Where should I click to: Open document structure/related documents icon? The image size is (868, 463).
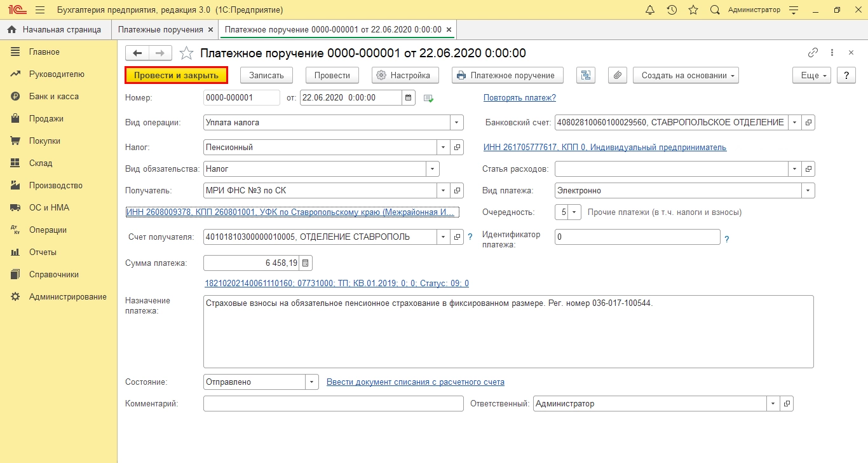click(585, 75)
